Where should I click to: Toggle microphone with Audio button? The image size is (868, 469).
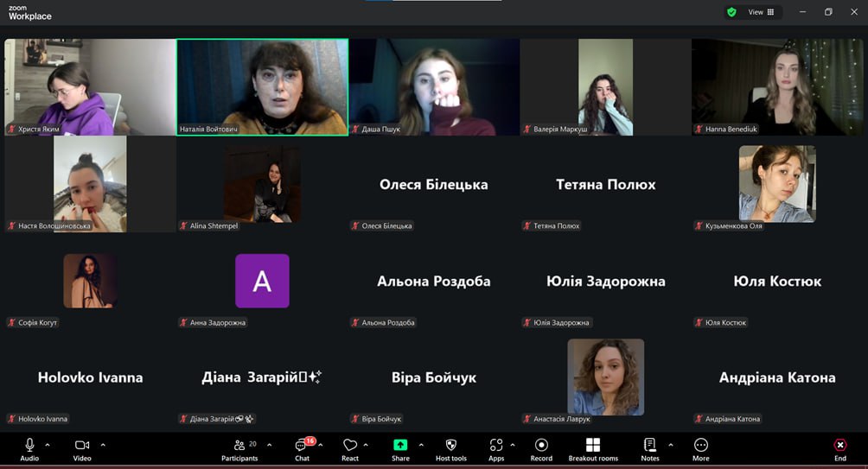pos(29,446)
